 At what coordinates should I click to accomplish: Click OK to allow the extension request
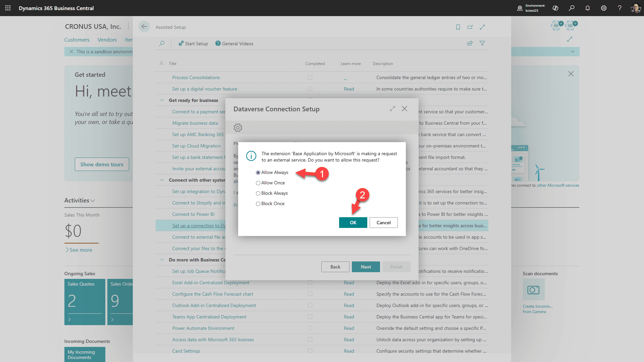353,222
